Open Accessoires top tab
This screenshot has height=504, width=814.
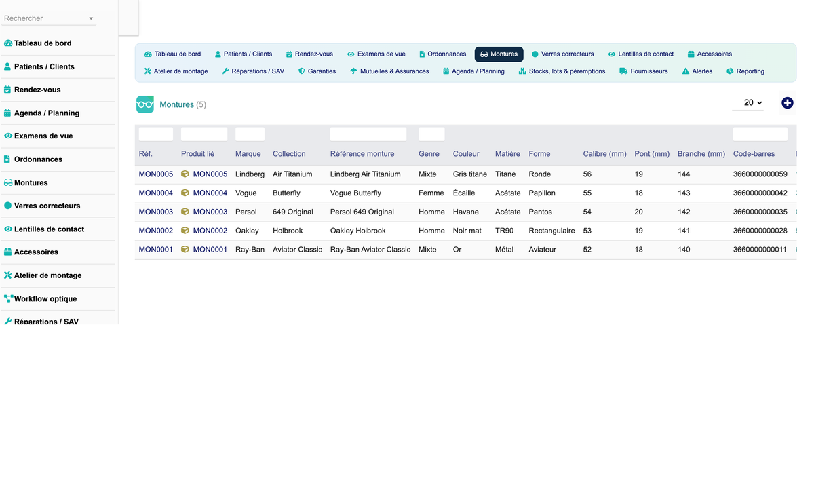pyautogui.click(x=710, y=54)
